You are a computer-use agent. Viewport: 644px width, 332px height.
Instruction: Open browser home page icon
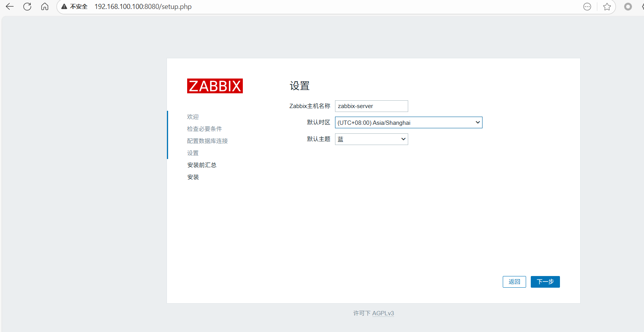pyautogui.click(x=45, y=7)
